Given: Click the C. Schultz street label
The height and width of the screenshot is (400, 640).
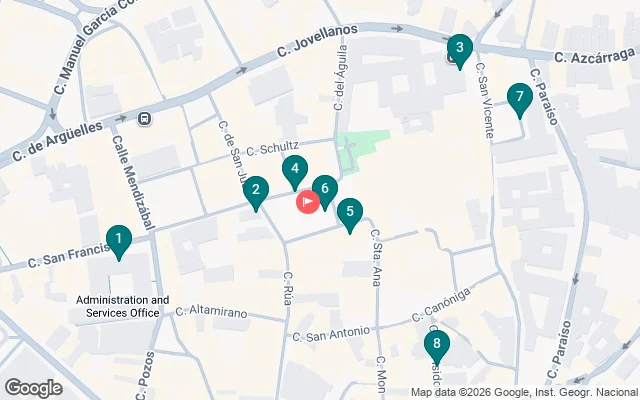Looking at the screenshot, I should tap(272, 148).
